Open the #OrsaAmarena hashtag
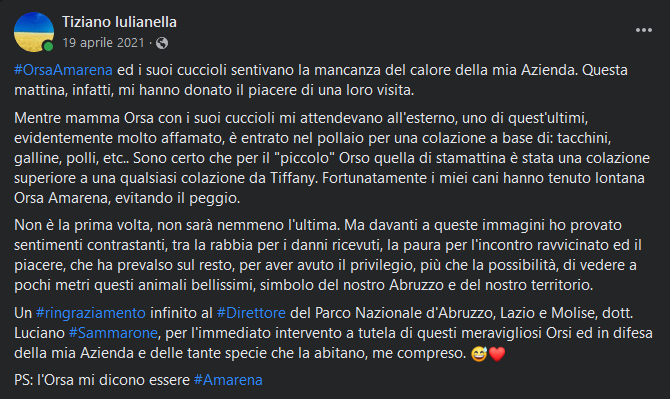The image size is (670, 399). tap(63, 70)
